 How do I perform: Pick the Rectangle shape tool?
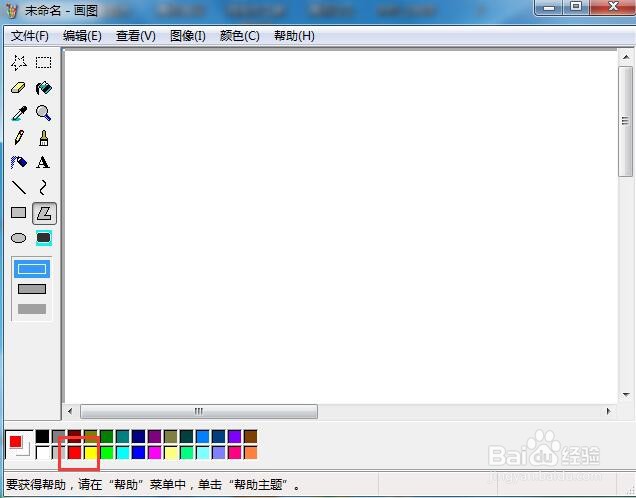[19, 213]
